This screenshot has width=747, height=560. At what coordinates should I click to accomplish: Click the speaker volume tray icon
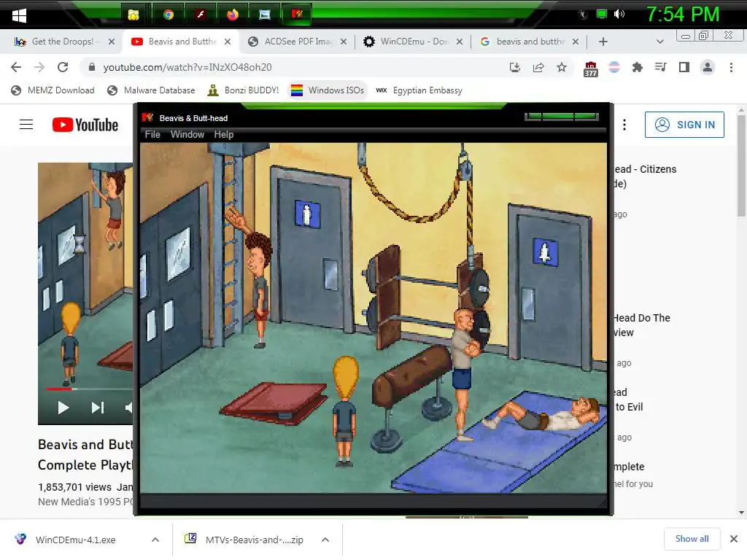619,15
